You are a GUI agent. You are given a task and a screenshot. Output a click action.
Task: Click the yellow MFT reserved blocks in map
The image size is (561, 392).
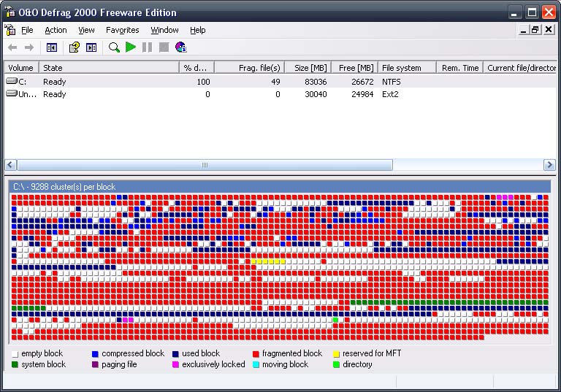268,261
